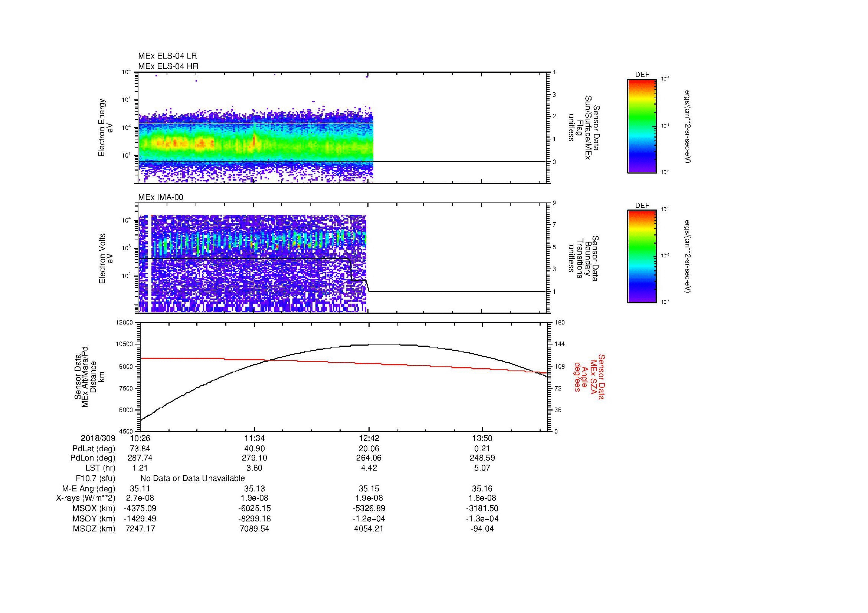Click the 'Sun/Surface/MEx Flag unitless' axis label
This screenshot has width=868, height=613.
pyautogui.click(x=584, y=128)
